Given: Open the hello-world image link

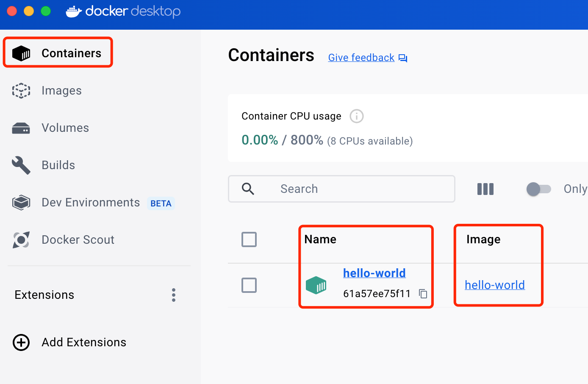Looking at the screenshot, I should click(x=495, y=285).
